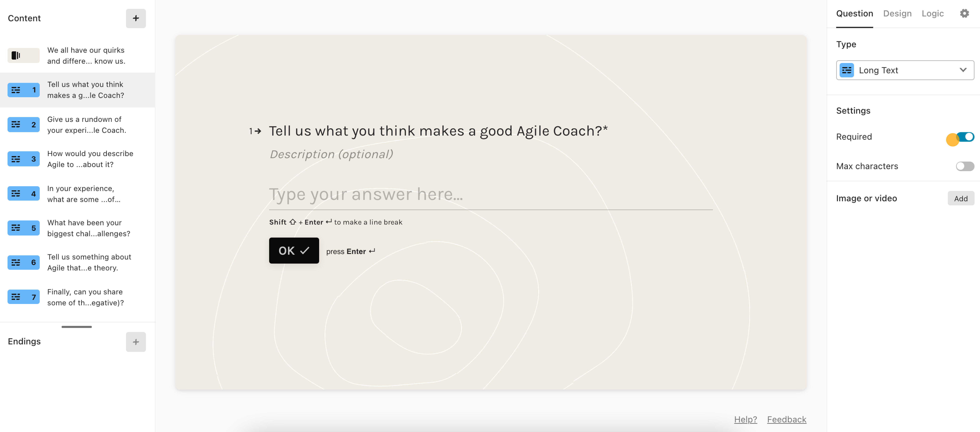Open the Help? link
The height and width of the screenshot is (432, 980).
tap(745, 420)
